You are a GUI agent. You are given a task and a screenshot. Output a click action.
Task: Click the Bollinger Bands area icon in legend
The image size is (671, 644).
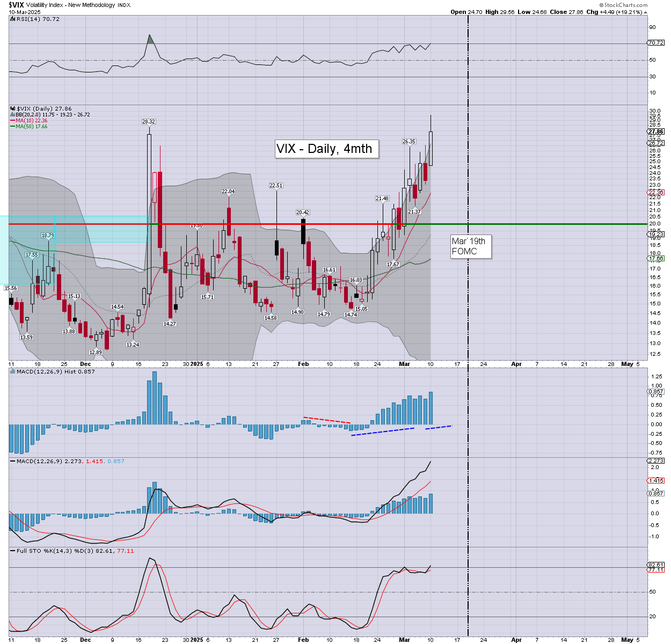tap(13, 115)
